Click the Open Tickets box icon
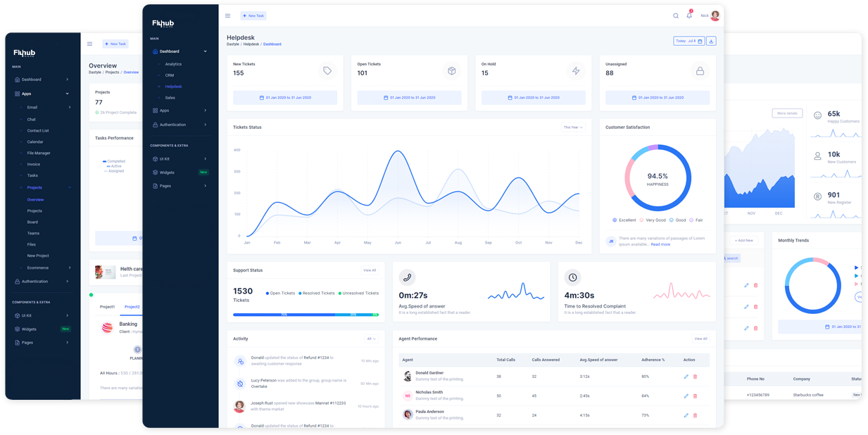The image size is (868, 435). click(x=451, y=70)
